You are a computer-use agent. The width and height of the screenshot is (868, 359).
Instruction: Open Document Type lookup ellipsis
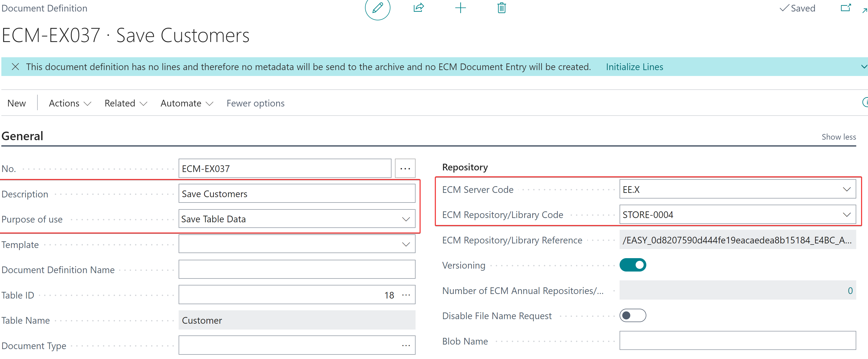[x=406, y=346]
